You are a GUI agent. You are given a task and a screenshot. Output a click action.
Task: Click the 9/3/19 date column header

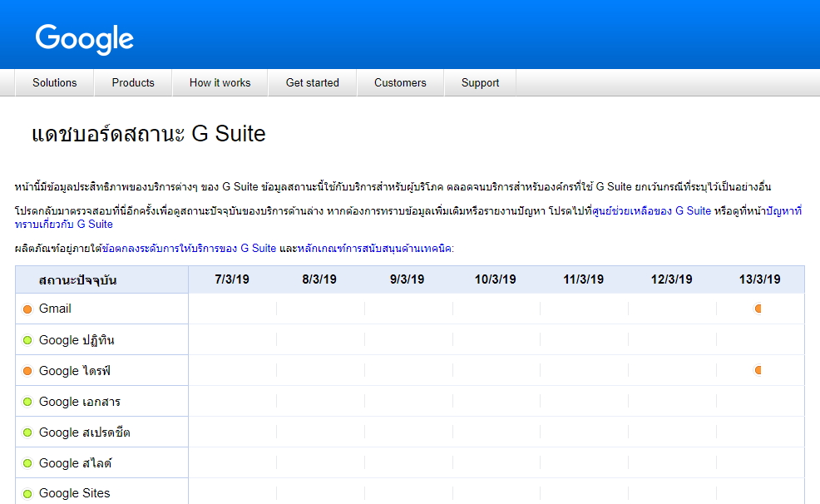(407, 279)
